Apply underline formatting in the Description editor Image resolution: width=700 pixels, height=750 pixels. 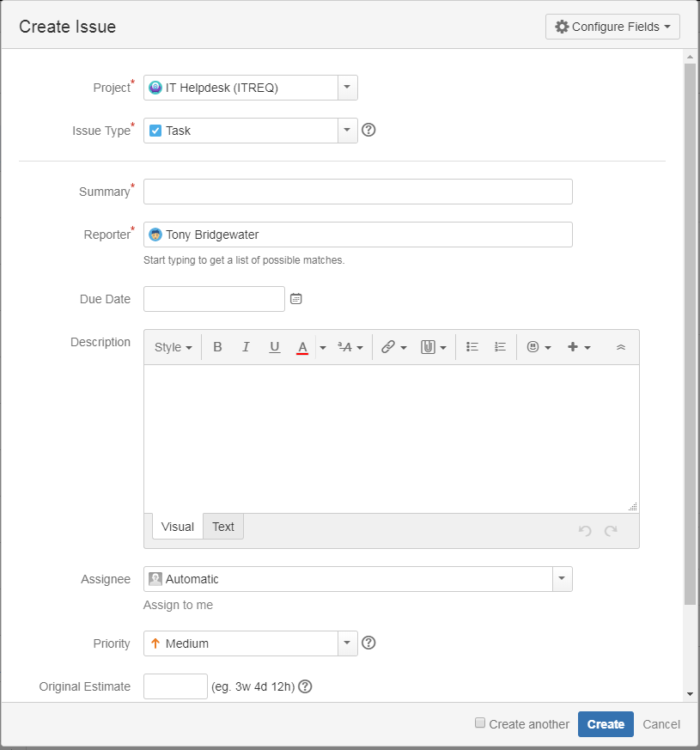point(274,346)
